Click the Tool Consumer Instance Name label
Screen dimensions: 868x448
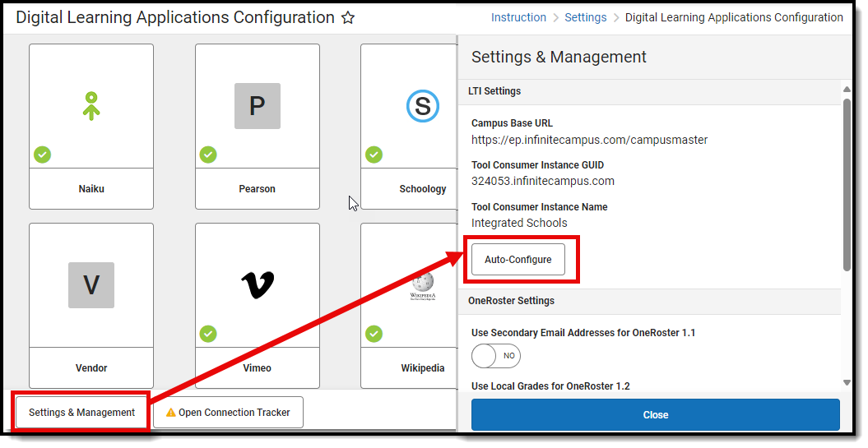pos(540,207)
